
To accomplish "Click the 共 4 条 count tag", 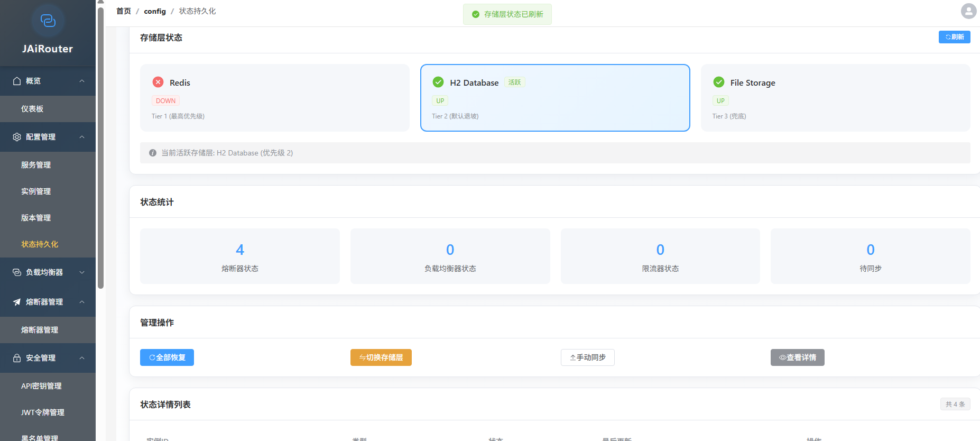I will click(955, 404).
